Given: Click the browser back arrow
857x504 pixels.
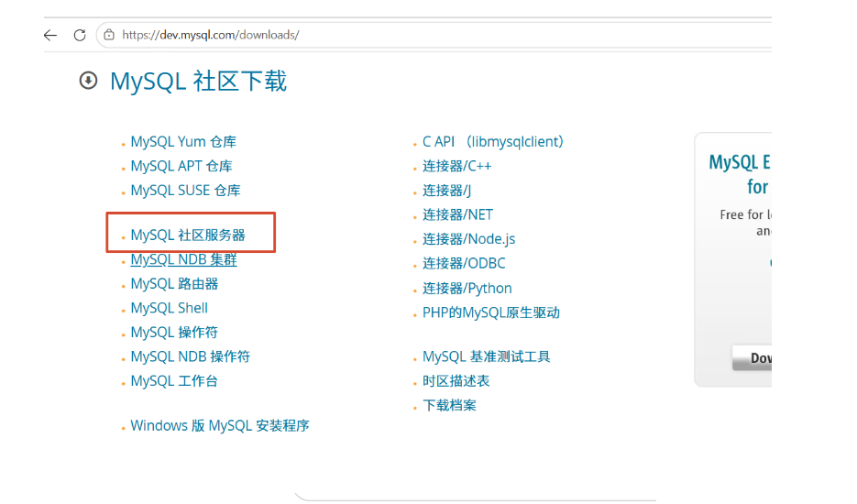Looking at the screenshot, I should (x=50, y=36).
